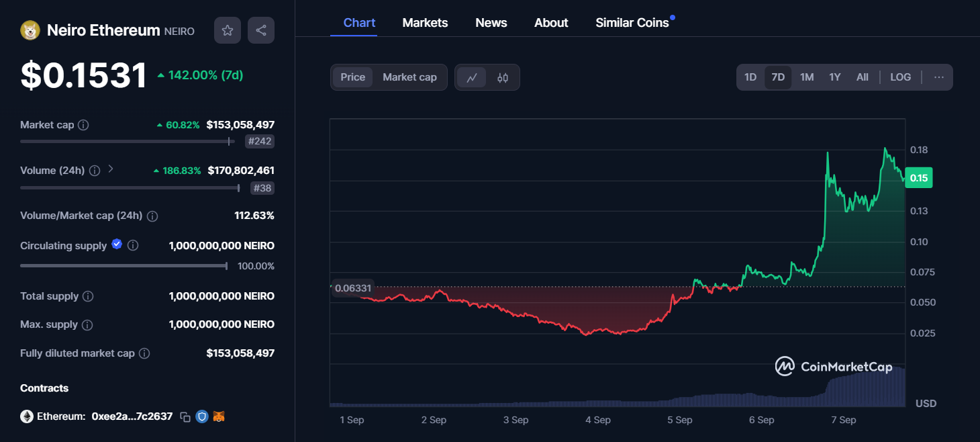This screenshot has width=980, height=442.
Task: Click the market cap rank #242 badge
Action: click(x=260, y=141)
